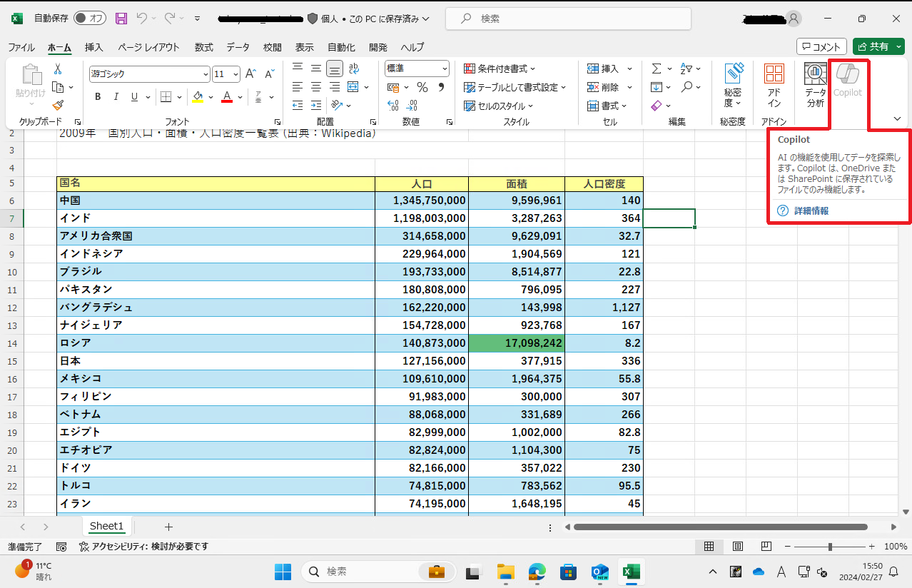Click the add new sheet plus button
The height and width of the screenshot is (588, 912).
[168, 527]
